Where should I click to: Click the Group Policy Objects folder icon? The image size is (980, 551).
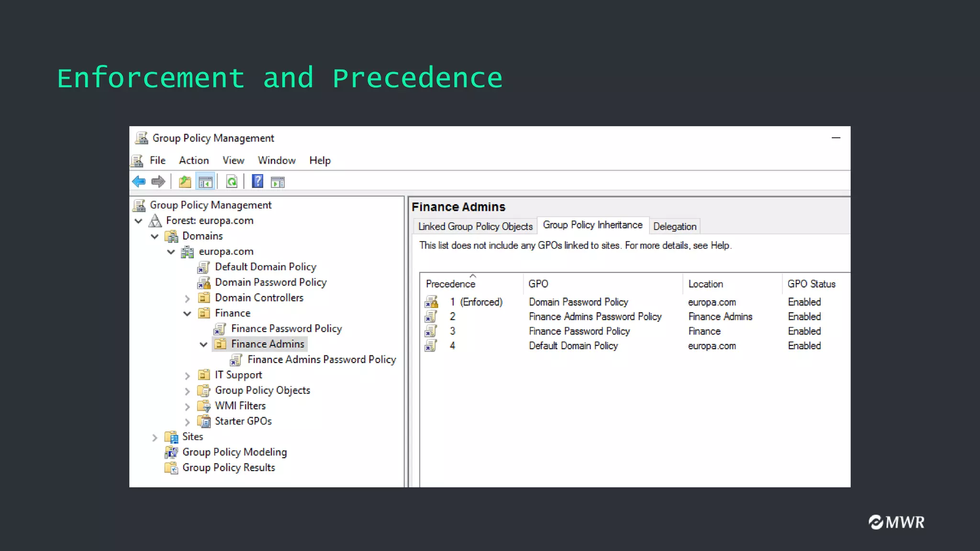[x=204, y=391]
